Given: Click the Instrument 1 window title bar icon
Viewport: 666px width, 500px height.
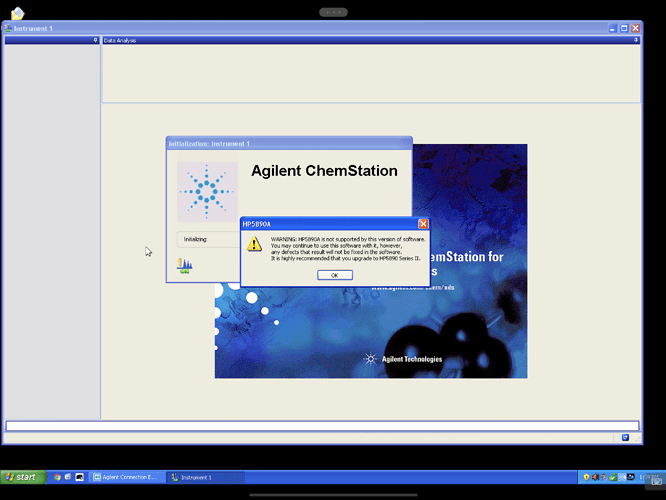Looking at the screenshot, I should point(8,28).
